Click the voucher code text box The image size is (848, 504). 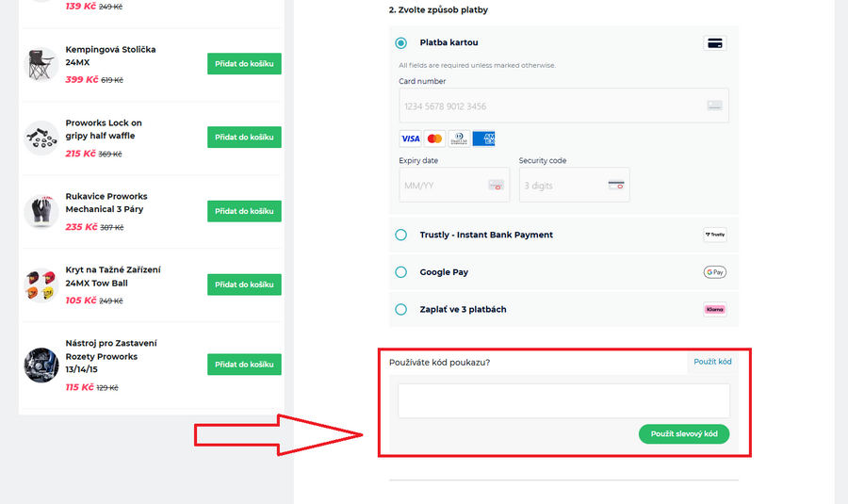click(x=563, y=400)
